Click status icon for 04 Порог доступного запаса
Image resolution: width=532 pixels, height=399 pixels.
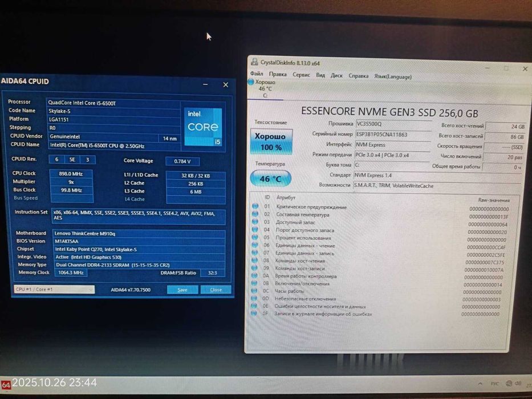[255, 229]
